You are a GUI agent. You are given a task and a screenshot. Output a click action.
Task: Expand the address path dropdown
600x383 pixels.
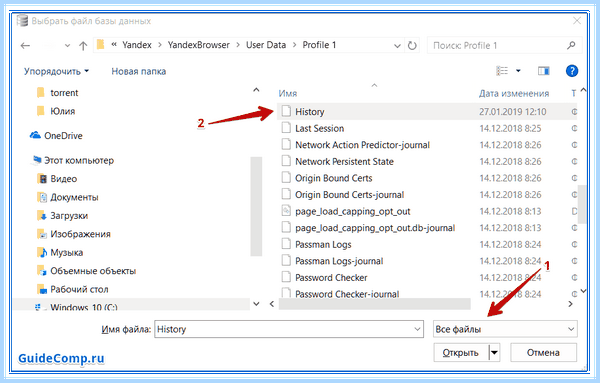(398, 46)
